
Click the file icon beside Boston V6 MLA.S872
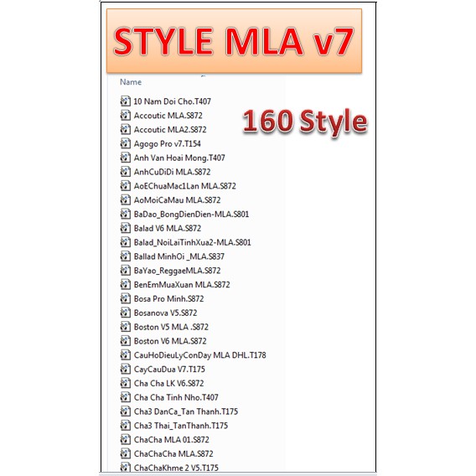pos(126,340)
